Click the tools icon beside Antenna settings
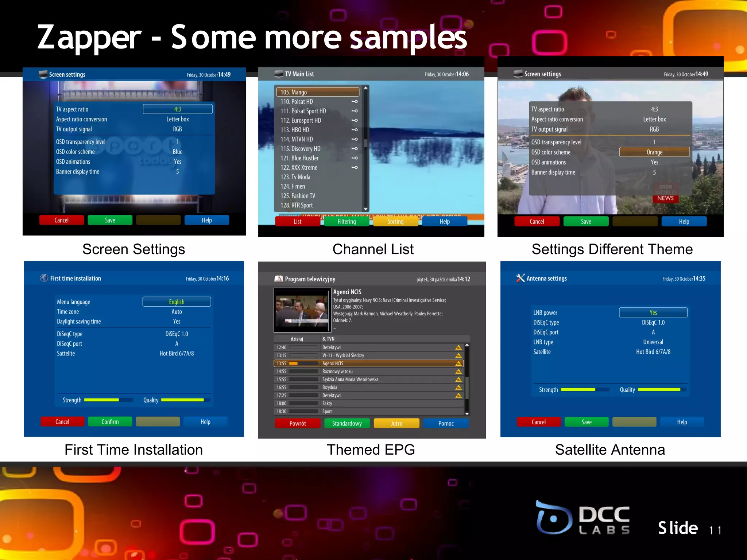This screenshot has height=560, width=747. tap(520, 278)
